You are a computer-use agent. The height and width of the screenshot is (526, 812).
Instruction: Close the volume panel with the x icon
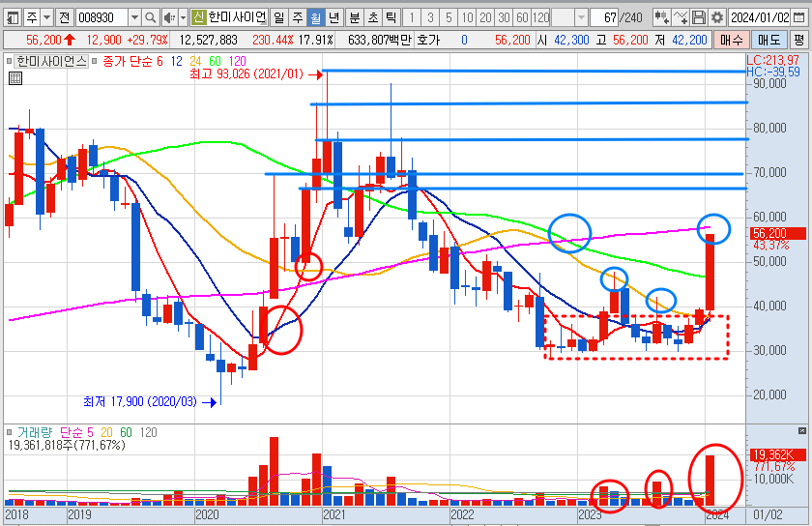coord(802,430)
